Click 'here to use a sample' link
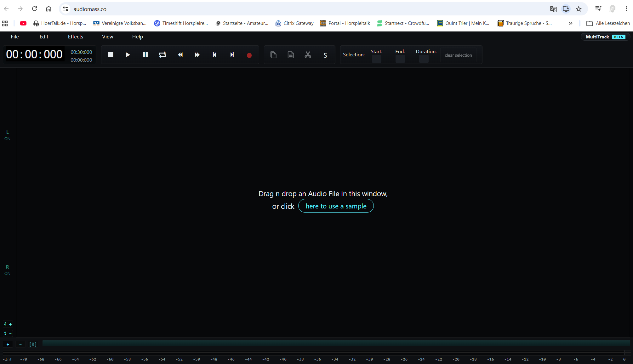This screenshot has width=633, height=364. click(336, 206)
